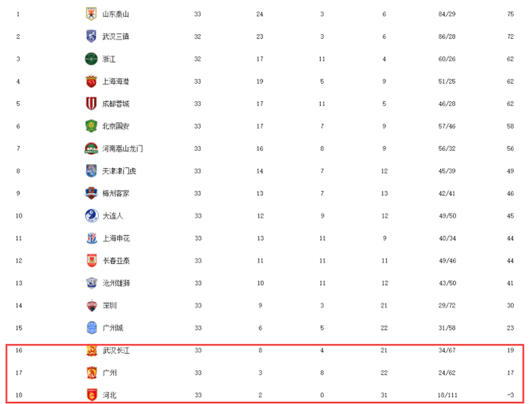Click the 广州 club crest in row 17
Screen dimensions: 532x404
(92, 373)
